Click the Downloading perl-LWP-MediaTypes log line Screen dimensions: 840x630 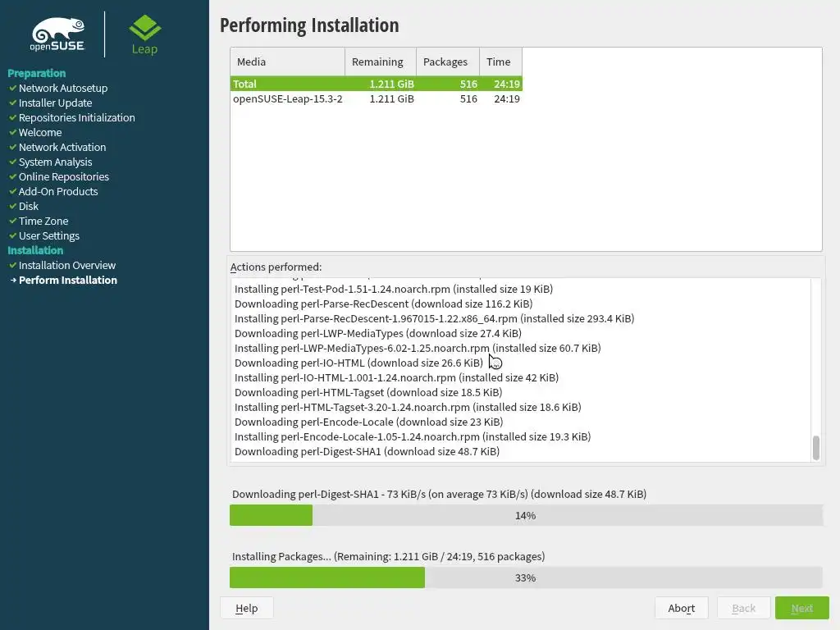378,333
